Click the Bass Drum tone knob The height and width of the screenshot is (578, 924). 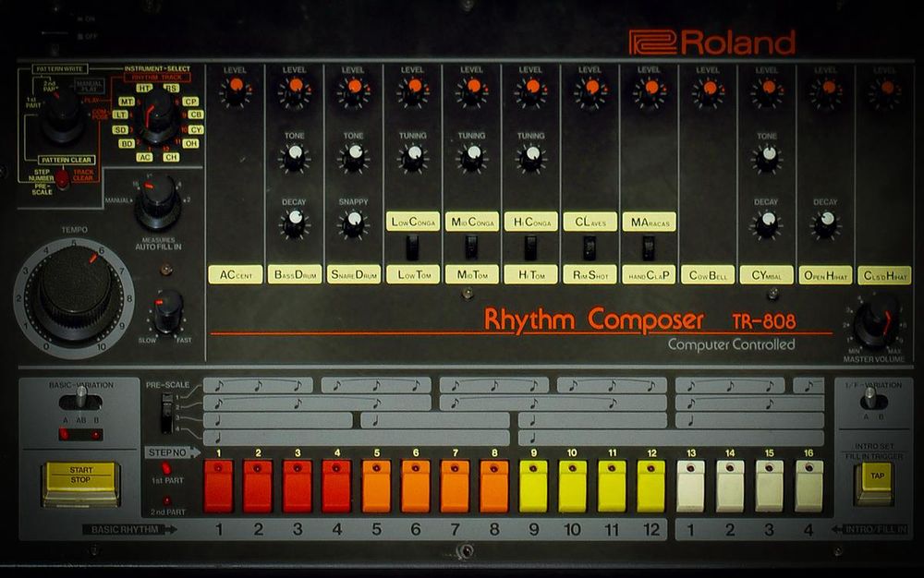click(x=295, y=157)
